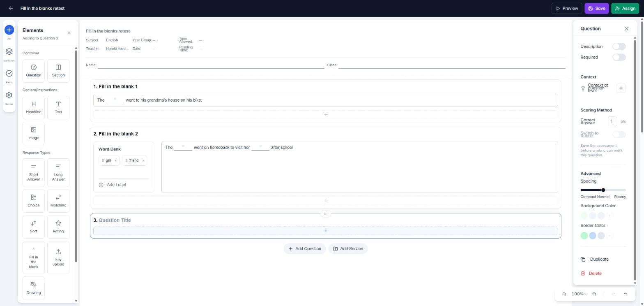The width and height of the screenshot is (644, 306).
Task: Add a Choice response type
Action: (x=34, y=201)
